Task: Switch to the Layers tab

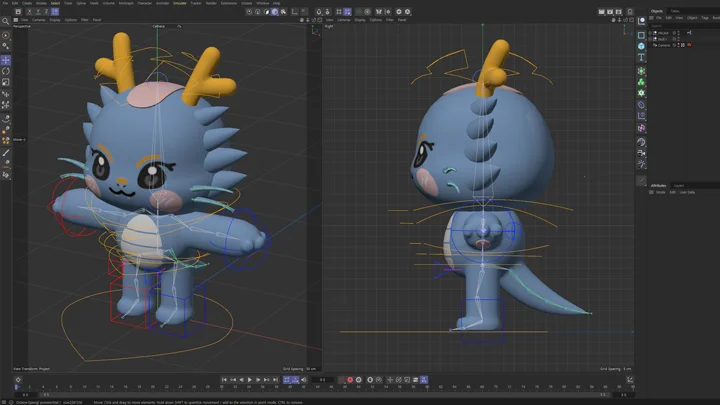Action: (679, 186)
